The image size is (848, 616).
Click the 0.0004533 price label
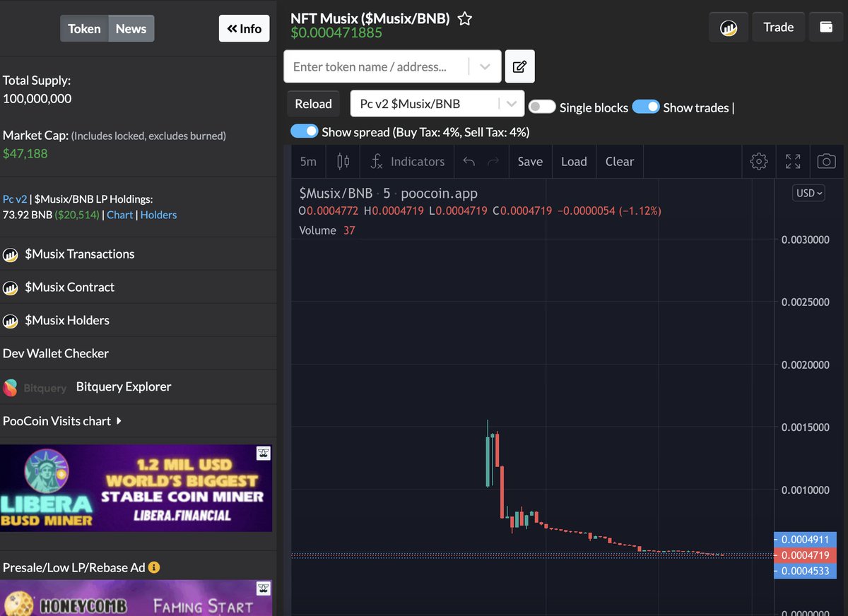806,571
